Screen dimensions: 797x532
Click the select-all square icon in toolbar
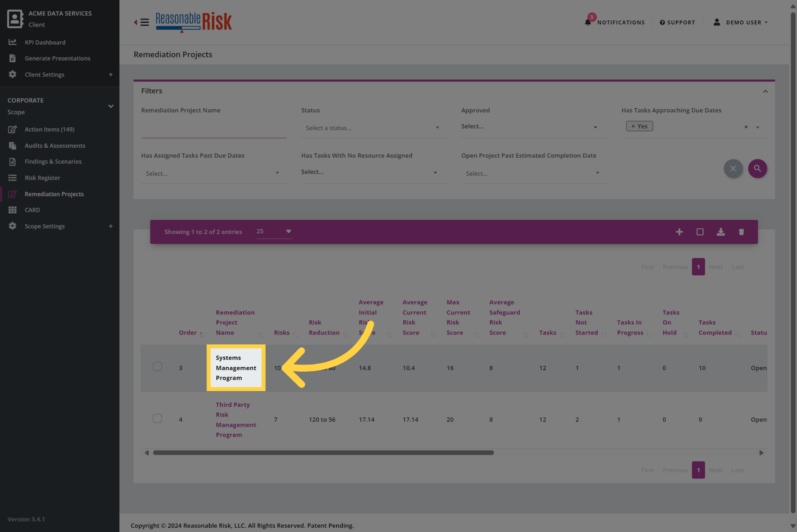[700, 232]
